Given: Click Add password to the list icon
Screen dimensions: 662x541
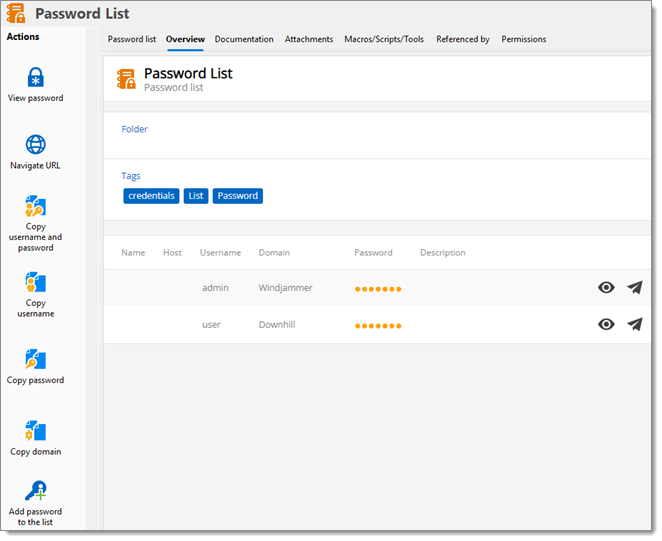Looking at the screenshot, I should point(35,491).
